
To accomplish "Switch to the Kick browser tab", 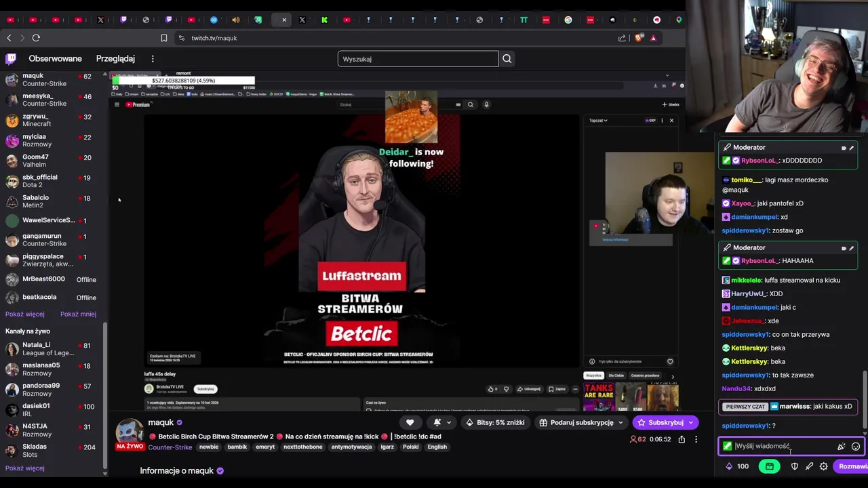I will pos(325,20).
